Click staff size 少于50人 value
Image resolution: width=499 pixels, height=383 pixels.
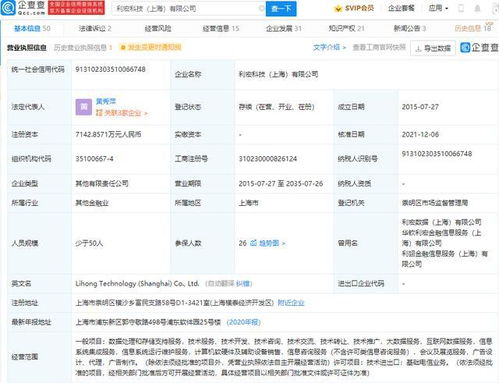[x=89, y=243]
